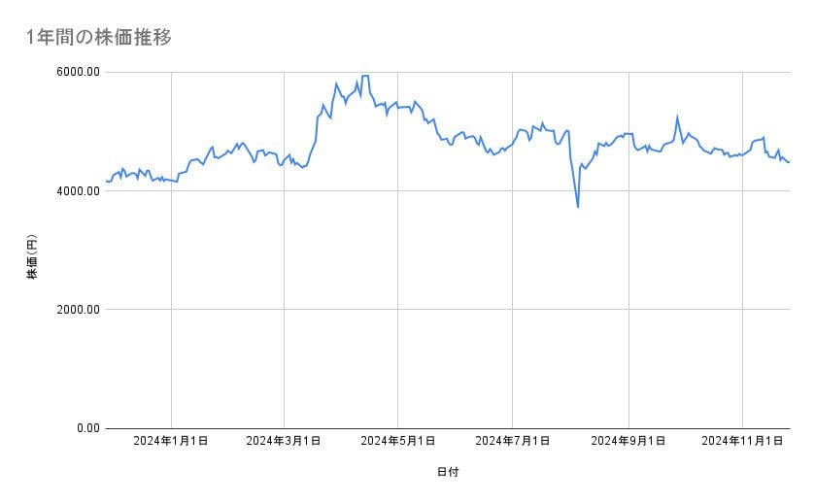Click the highest peak of the price line
This screenshot has height=504, width=815.
pyautogui.click(x=365, y=76)
